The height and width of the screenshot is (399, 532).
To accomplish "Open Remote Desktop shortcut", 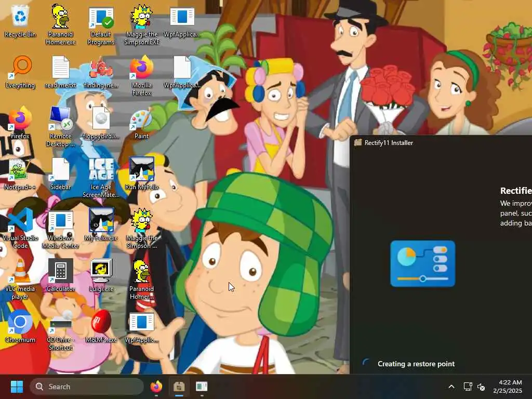I will 60,127.
